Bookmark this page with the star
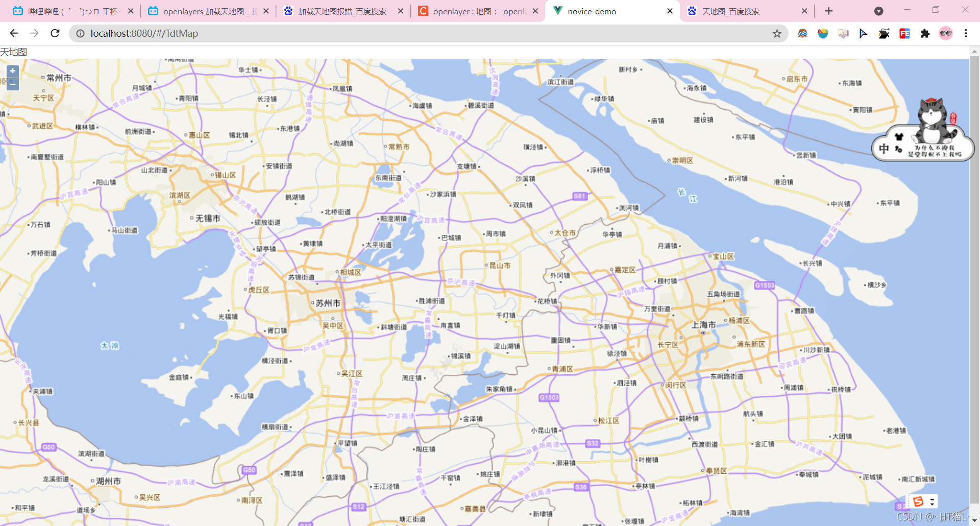The height and width of the screenshot is (526, 980). click(777, 33)
